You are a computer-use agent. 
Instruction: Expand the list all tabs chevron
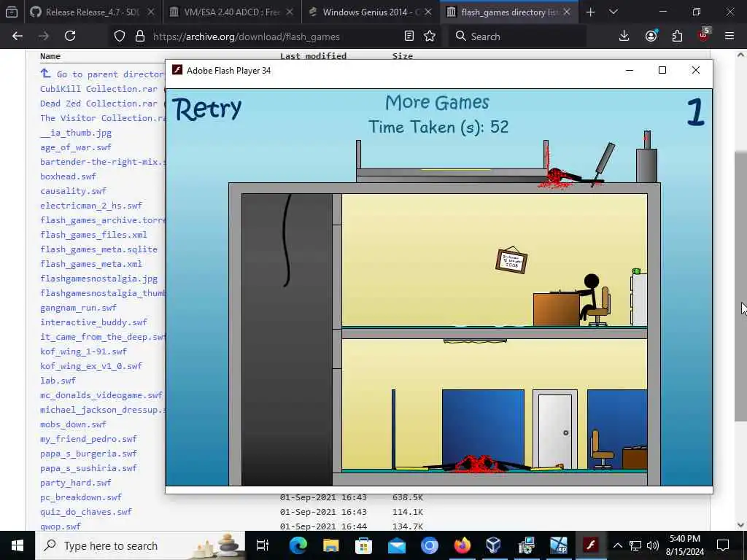tap(614, 12)
